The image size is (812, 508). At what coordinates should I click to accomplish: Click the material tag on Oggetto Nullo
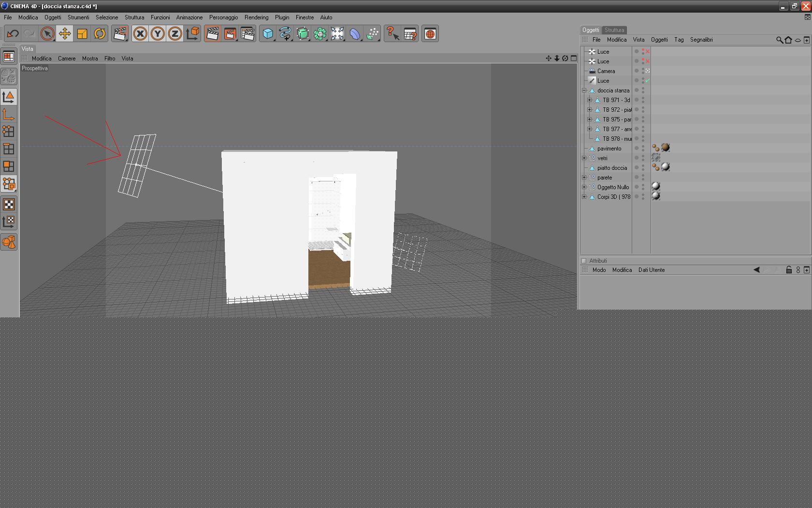click(x=656, y=186)
